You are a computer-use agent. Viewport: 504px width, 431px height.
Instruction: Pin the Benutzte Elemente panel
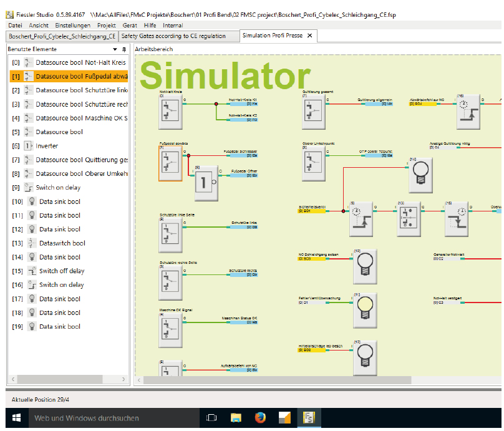[124, 49]
